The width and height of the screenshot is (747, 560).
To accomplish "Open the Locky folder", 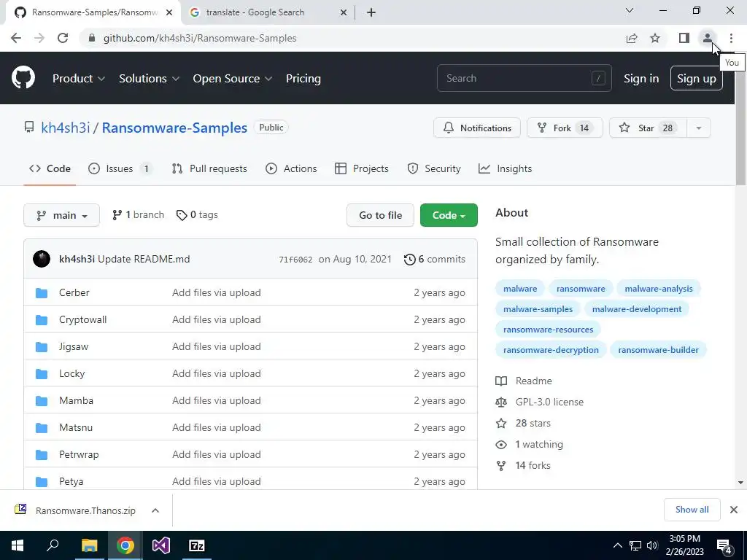I will coord(72,374).
